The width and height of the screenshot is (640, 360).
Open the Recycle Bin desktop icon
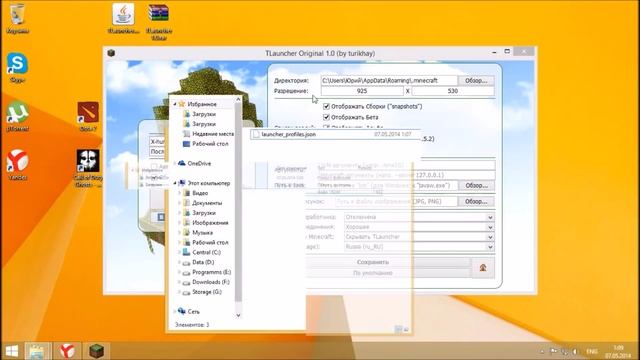pyautogui.click(x=17, y=18)
